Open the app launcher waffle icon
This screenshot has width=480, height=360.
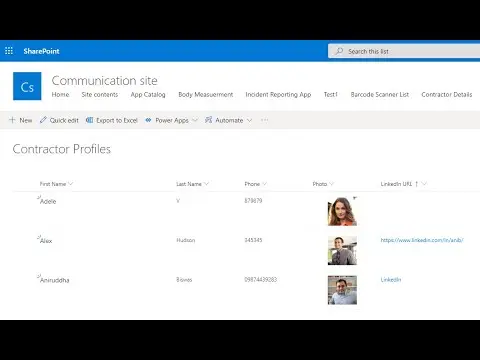click(9, 51)
